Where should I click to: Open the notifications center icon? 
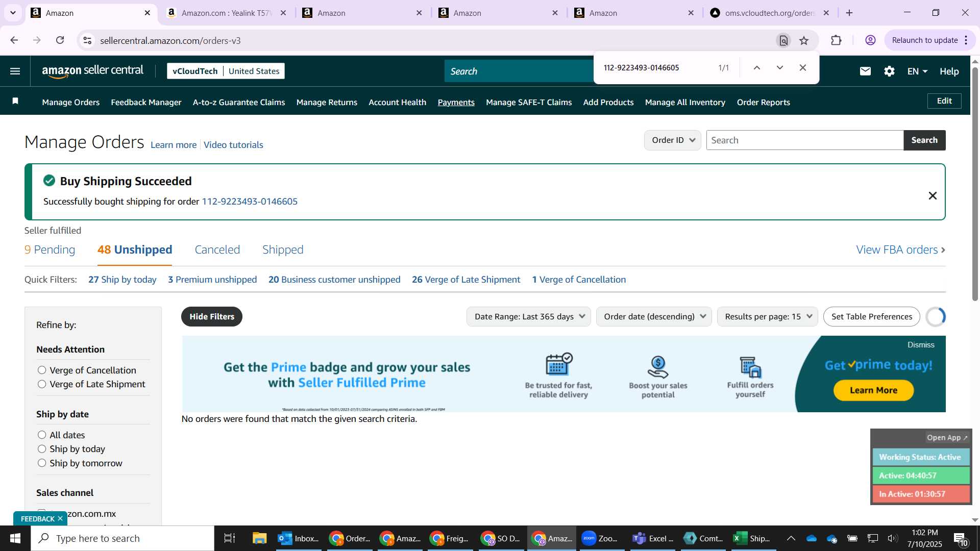tap(960, 539)
